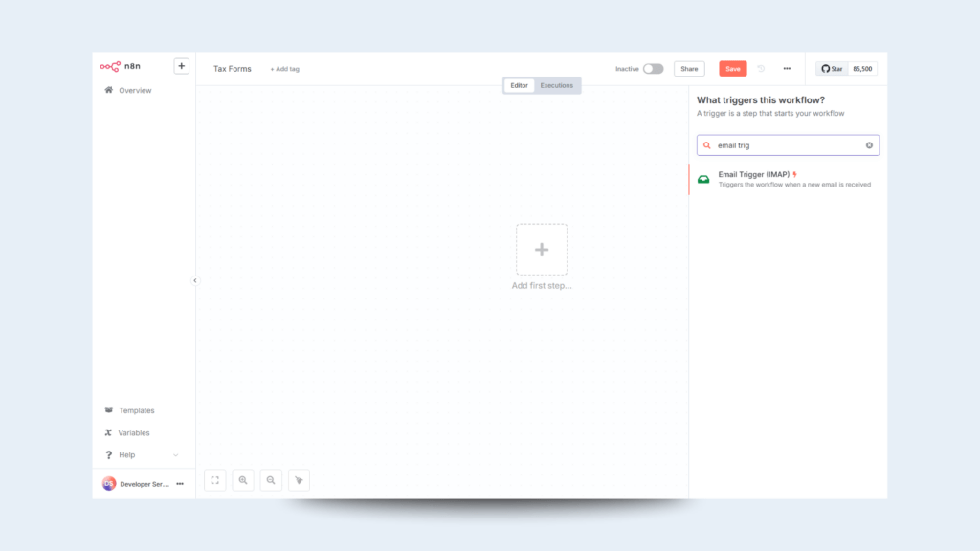
Task: Click the fit-to-view canvas icon
Action: [215, 480]
